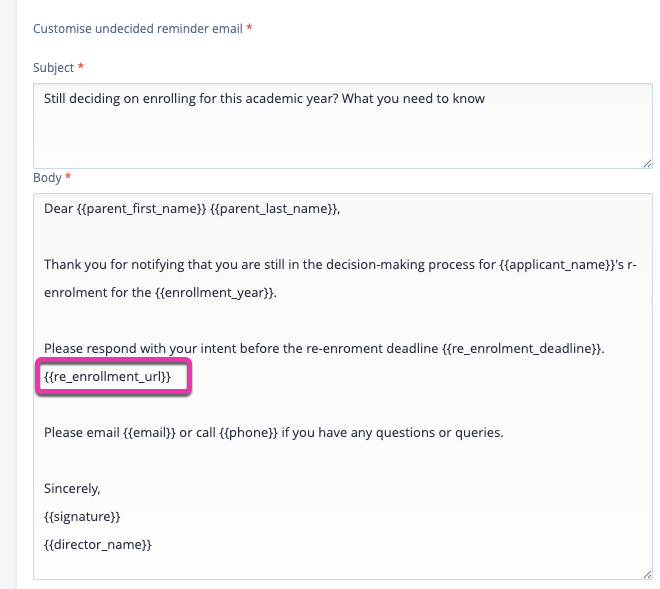
Task: Click into the Subject text field
Action: coord(340,125)
